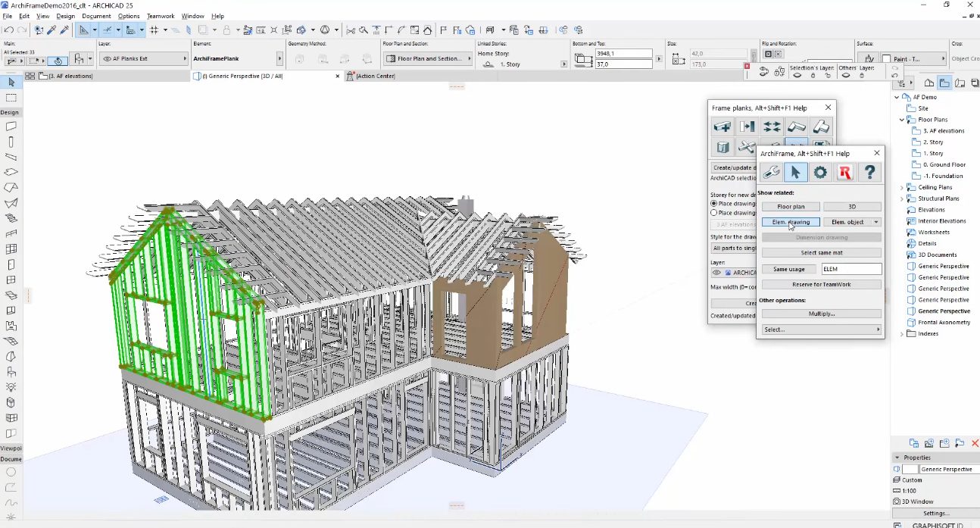Open the Frontal Axonometry view in Navigator
This screenshot has height=528, width=980.
(x=944, y=322)
